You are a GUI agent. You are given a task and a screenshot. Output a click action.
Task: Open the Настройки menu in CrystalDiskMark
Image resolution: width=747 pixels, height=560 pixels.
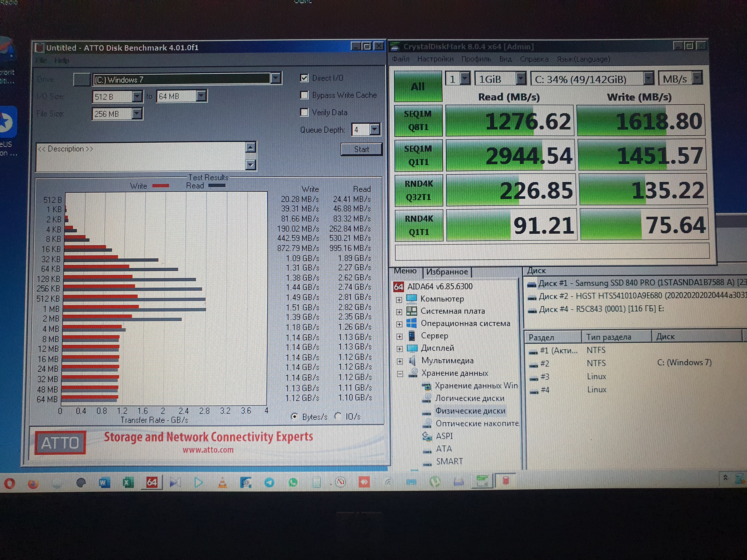pyautogui.click(x=435, y=59)
